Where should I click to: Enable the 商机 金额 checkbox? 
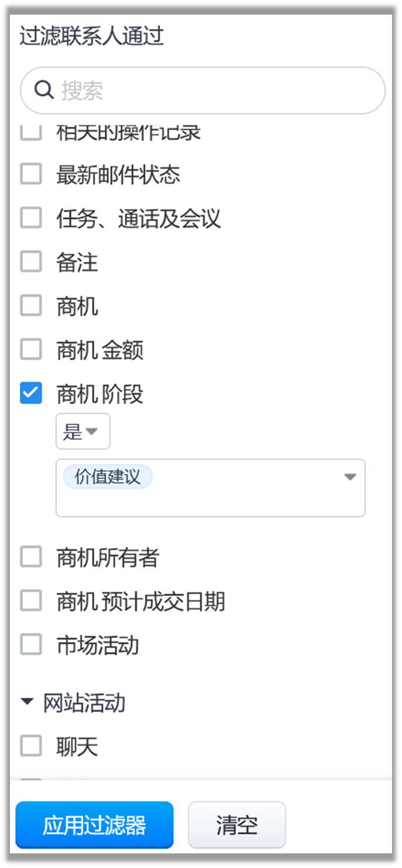31,350
